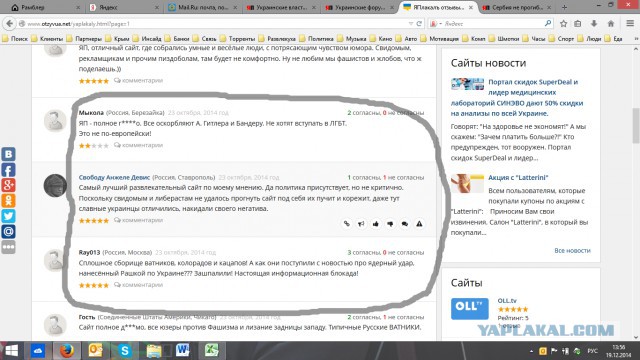This screenshot has width=640, height=360.
Task: Open OneDrive cloud icon in taskbar
Action: tap(38, 351)
